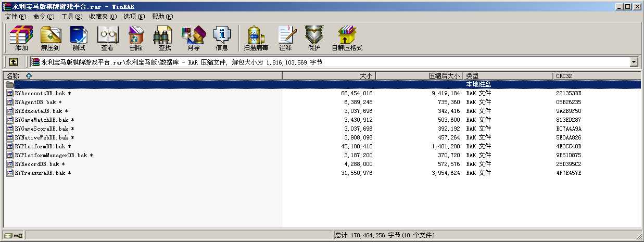Click CRC32 value 4F7E457E
644x242 pixels.
click(569, 173)
